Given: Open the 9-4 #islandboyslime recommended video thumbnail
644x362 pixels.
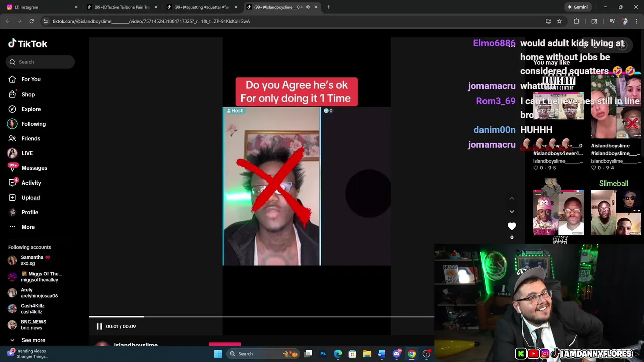Looking at the screenshot, I should tap(616, 107).
